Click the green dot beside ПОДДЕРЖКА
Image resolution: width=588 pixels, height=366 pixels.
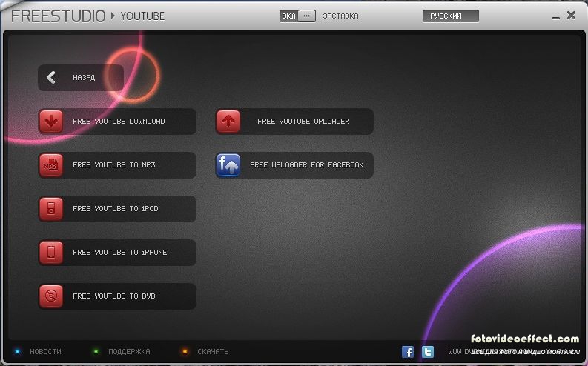click(x=96, y=352)
